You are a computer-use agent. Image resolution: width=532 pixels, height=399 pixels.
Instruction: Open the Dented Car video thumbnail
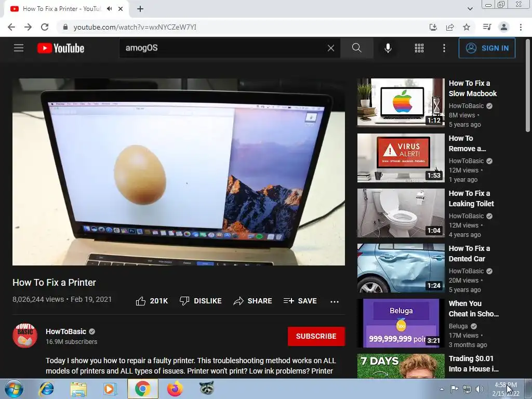pos(401,268)
